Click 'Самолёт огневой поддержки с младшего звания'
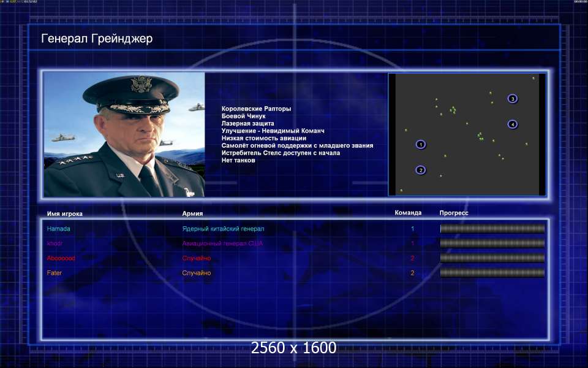This screenshot has width=588, height=368. [297, 145]
